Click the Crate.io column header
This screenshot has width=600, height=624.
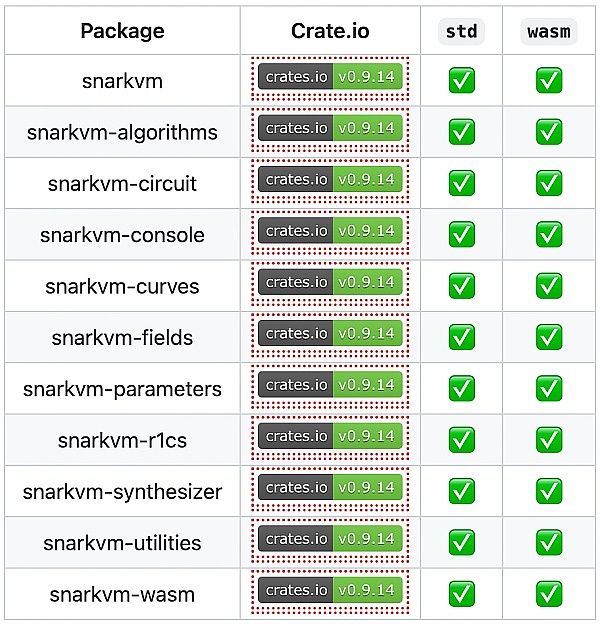click(330, 31)
